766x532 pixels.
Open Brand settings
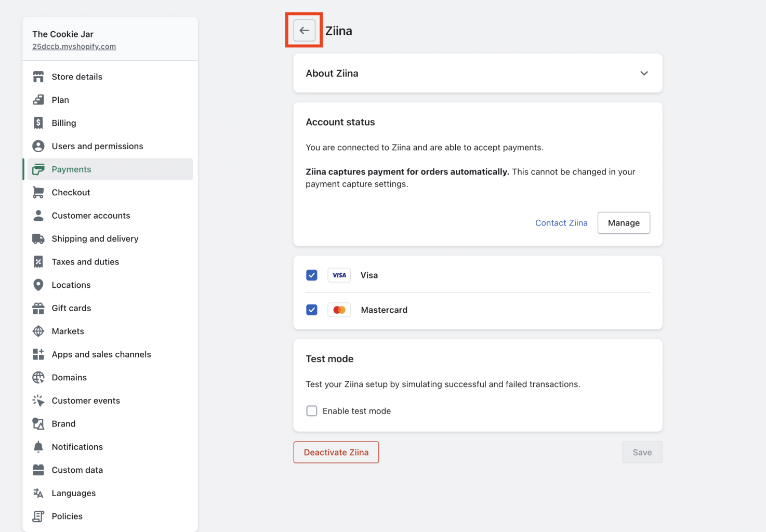(x=110, y=423)
